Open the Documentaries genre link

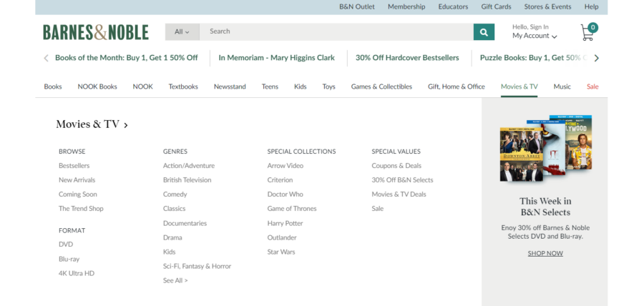[x=185, y=224]
